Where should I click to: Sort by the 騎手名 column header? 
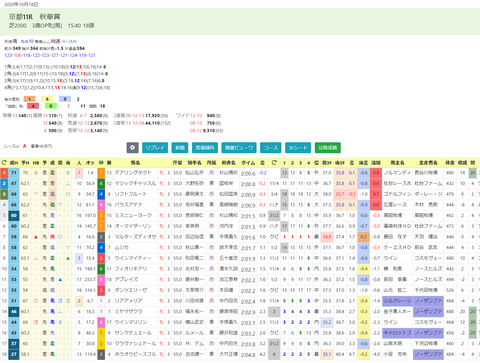click(194, 163)
